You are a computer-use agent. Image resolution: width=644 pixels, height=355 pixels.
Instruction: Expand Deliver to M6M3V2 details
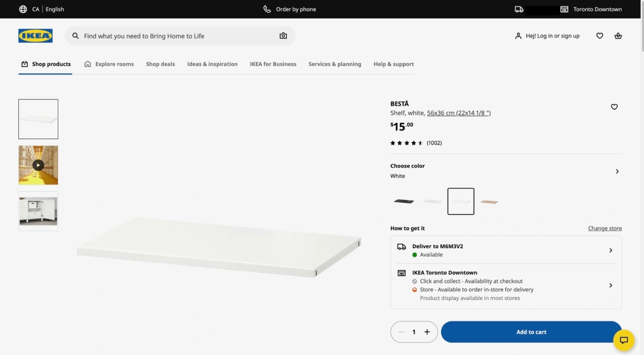(x=610, y=250)
